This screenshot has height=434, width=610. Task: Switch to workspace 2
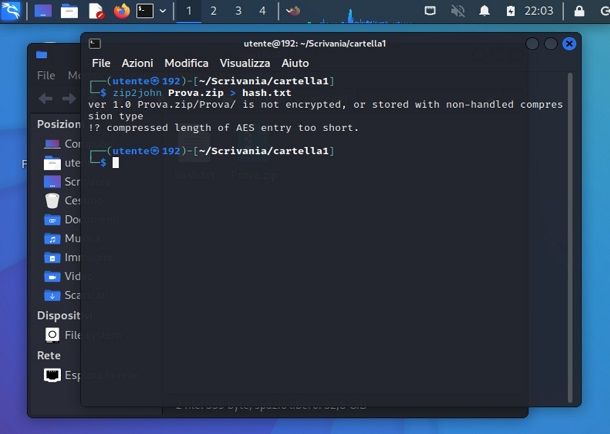[x=213, y=11]
